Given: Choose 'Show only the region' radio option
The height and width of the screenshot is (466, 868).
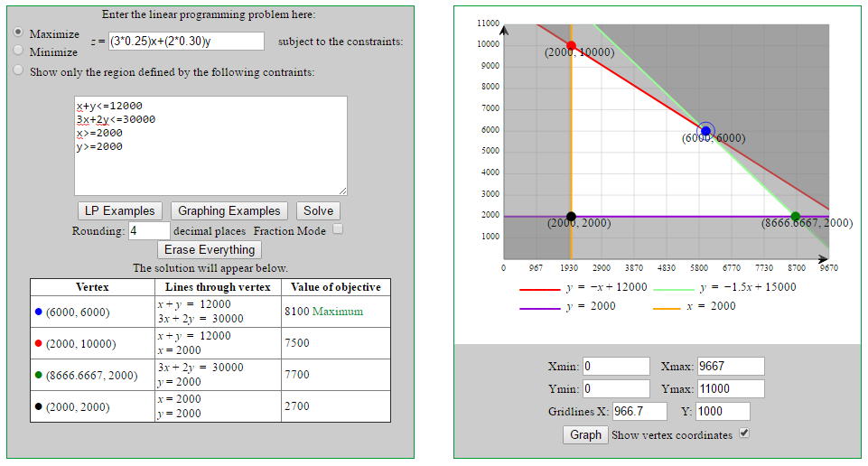Looking at the screenshot, I should (x=18, y=70).
